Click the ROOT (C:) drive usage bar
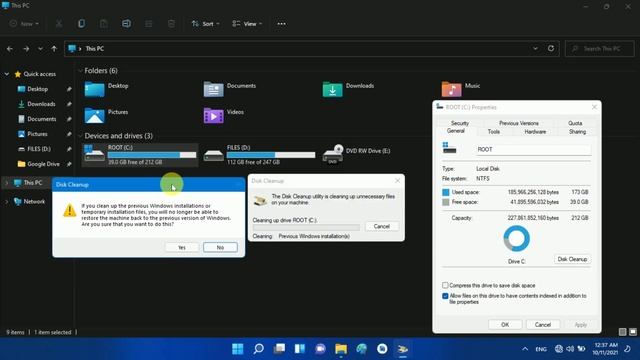640x360 pixels. [152, 155]
